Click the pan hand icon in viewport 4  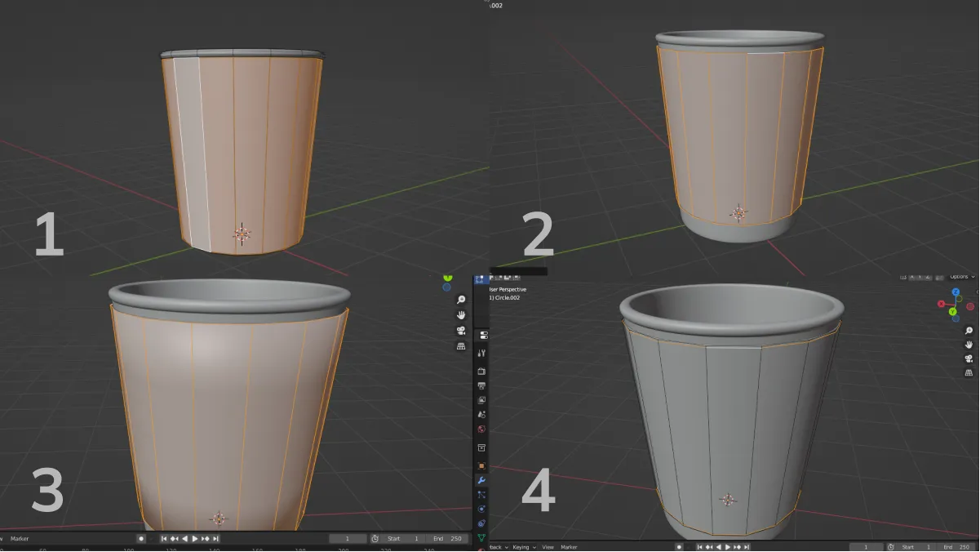(969, 345)
